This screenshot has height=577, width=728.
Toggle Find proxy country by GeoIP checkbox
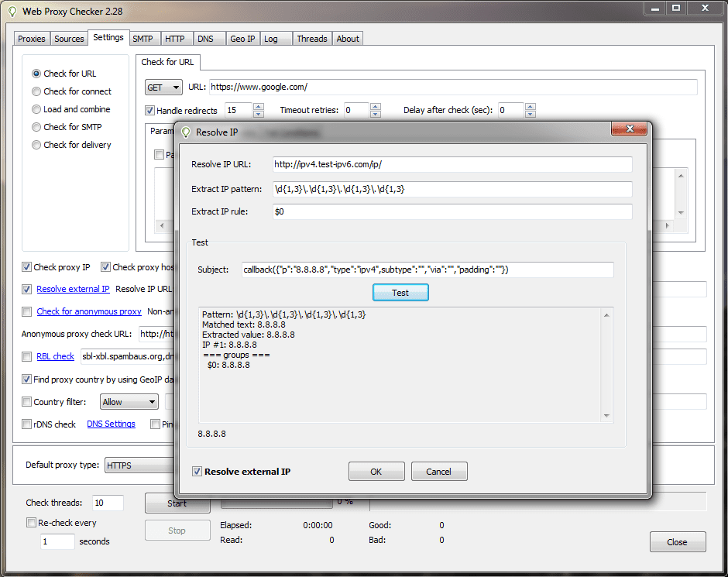pyautogui.click(x=26, y=380)
